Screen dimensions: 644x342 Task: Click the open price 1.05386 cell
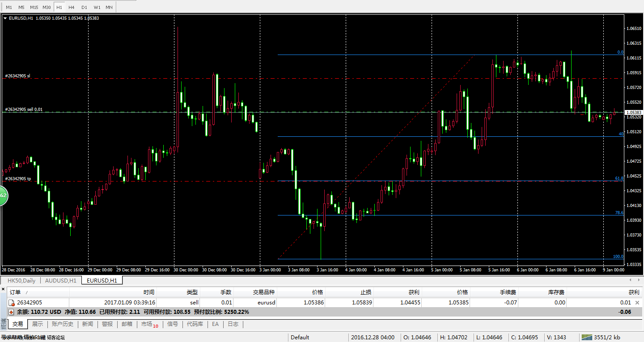click(314, 303)
